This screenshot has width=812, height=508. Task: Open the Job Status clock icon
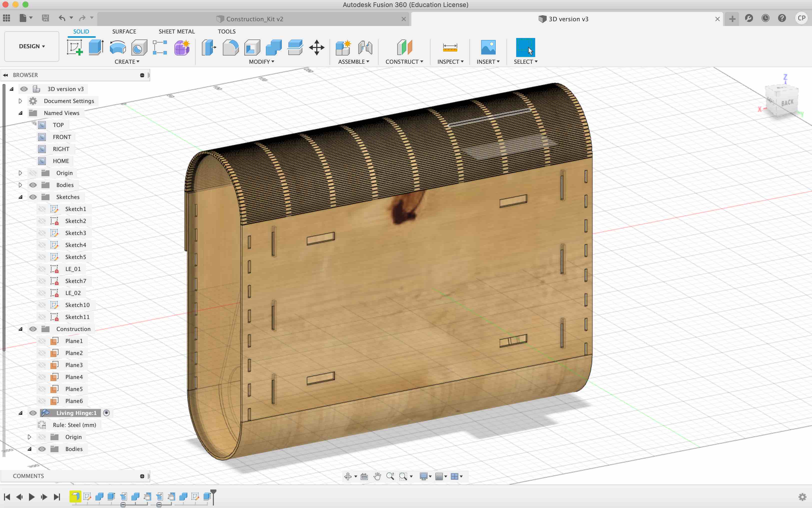click(x=765, y=18)
